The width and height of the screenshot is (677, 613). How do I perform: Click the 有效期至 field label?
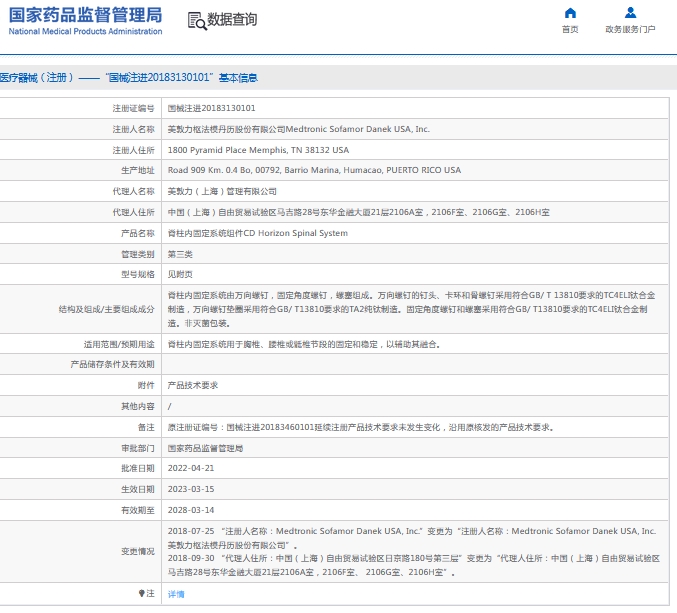coord(138,510)
